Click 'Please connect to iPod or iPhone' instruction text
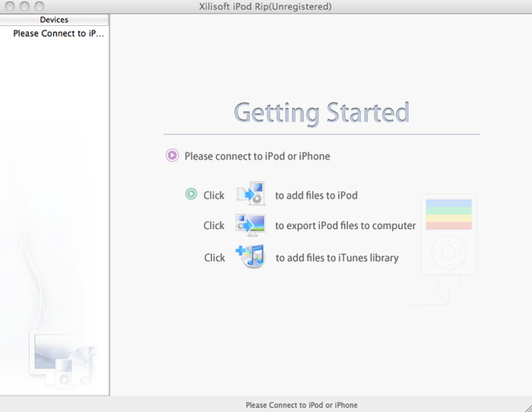Image resolution: width=532 pixels, height=412 pixels. click(257, 156)
